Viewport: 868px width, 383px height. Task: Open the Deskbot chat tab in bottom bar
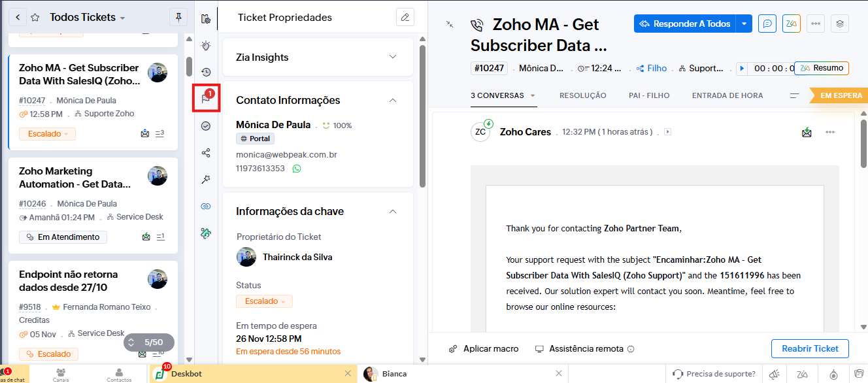coord(186,374)
